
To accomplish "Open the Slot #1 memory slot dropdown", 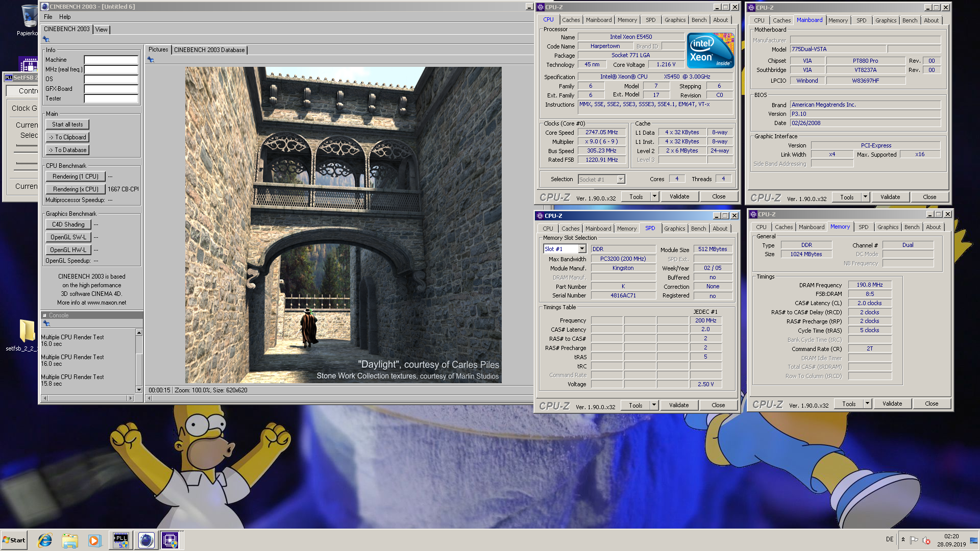I will (x=582, y=249).
